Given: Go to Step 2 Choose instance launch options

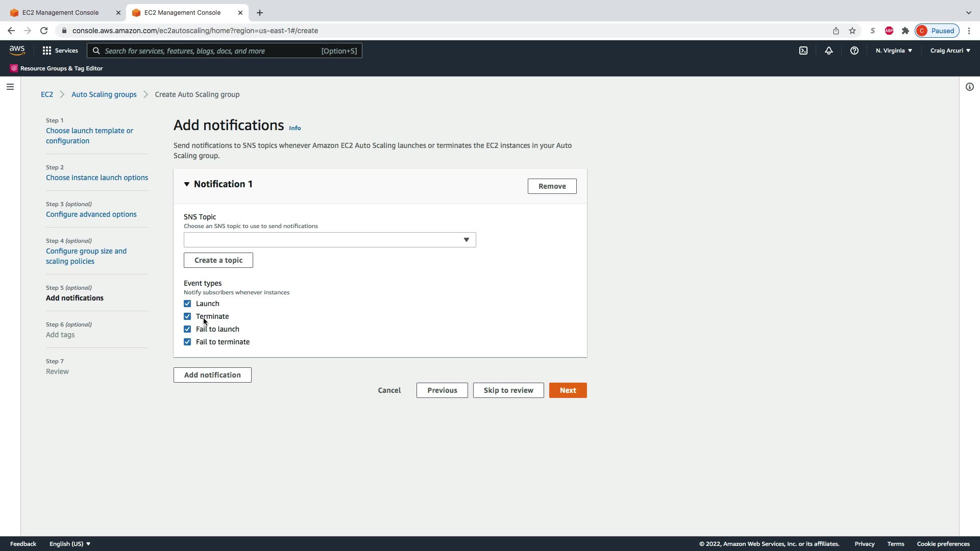Looking at the screenshot, I should click(97, 178).
